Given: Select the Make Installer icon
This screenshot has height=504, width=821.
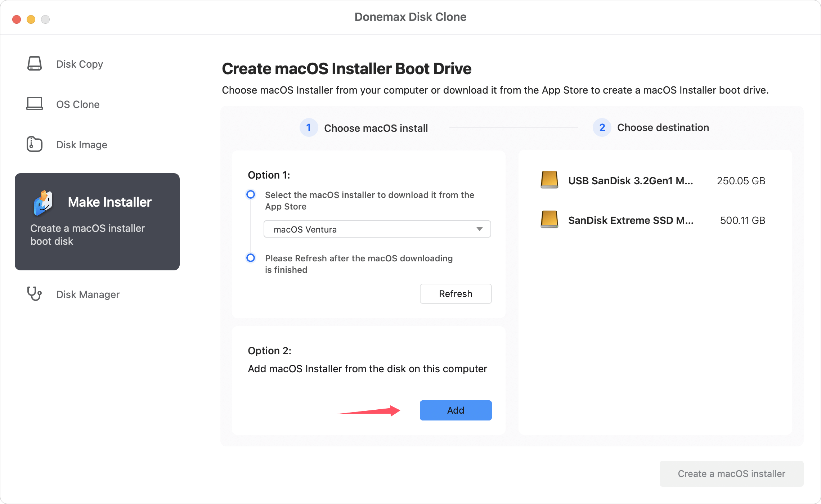Looking at the screenshot, I should click(44, 202).
